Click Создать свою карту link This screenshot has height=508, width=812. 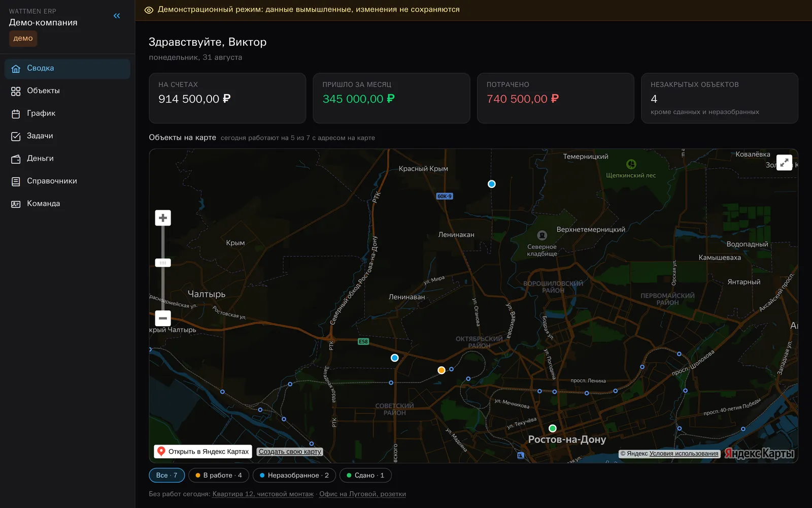click(x=290, y=452)
